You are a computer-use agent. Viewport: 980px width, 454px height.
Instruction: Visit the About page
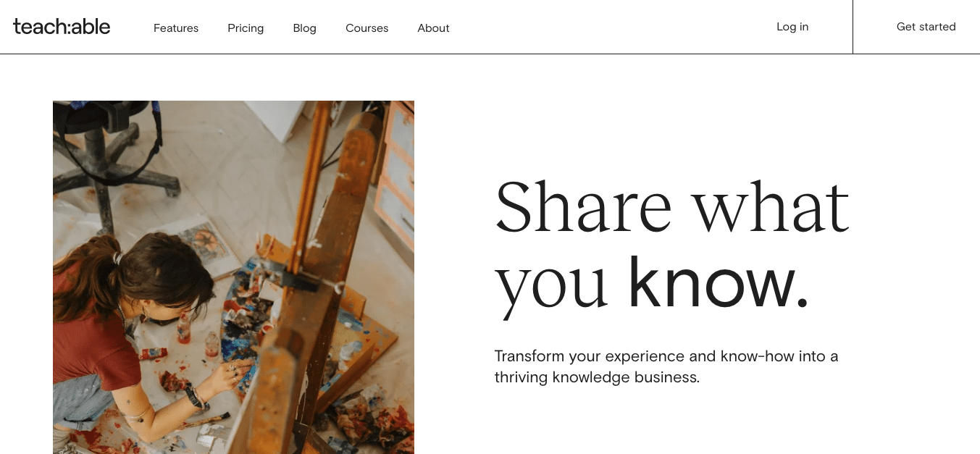(x=433, y=28)
